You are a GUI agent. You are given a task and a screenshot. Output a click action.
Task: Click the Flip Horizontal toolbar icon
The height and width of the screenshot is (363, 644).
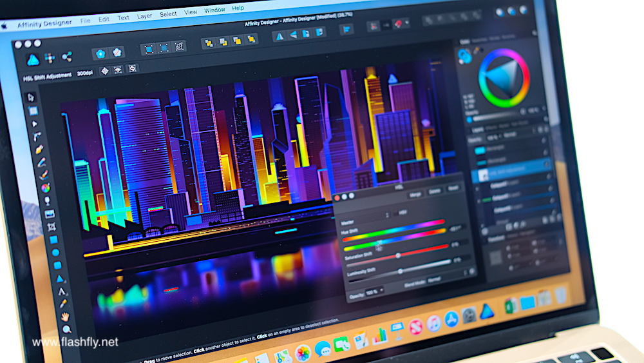[x=279, y=36]
